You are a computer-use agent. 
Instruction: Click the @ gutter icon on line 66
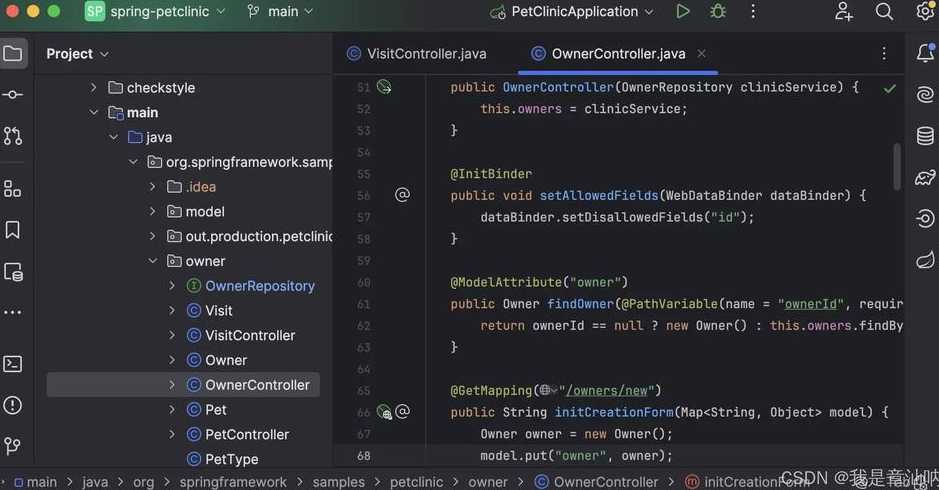[402, 412]
